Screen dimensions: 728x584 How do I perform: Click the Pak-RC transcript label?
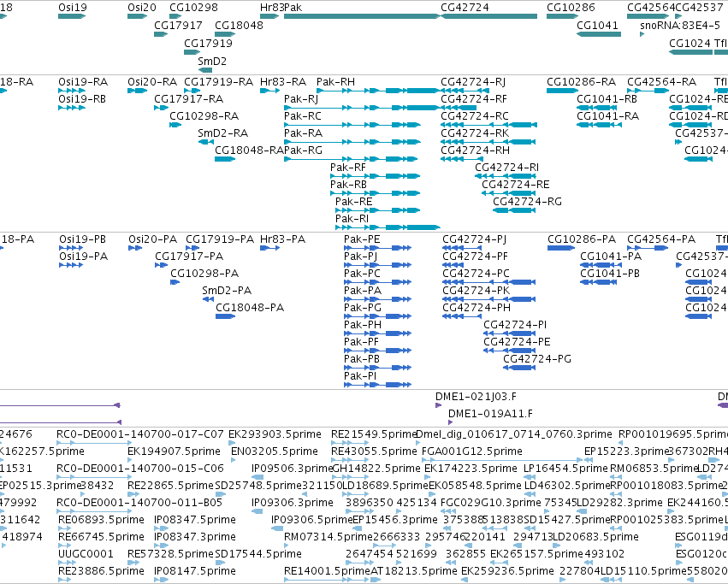pyautogui.click(x=303, y=116)
